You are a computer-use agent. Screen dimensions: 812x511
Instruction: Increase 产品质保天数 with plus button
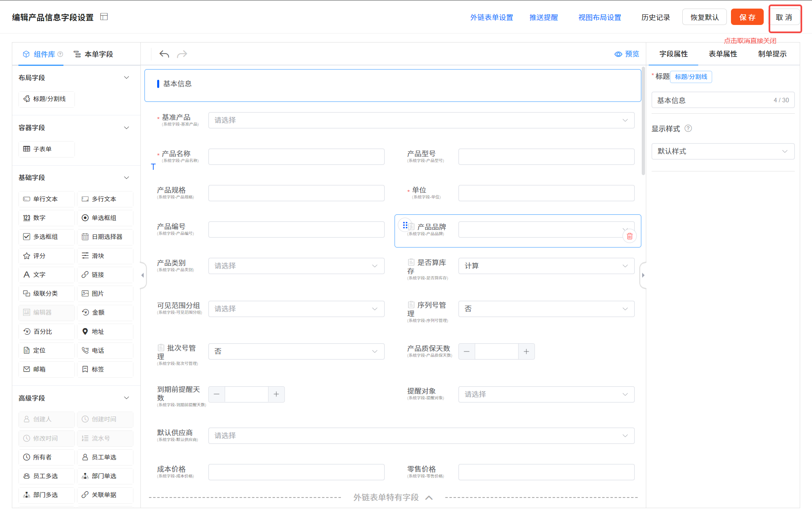point(526,351)
